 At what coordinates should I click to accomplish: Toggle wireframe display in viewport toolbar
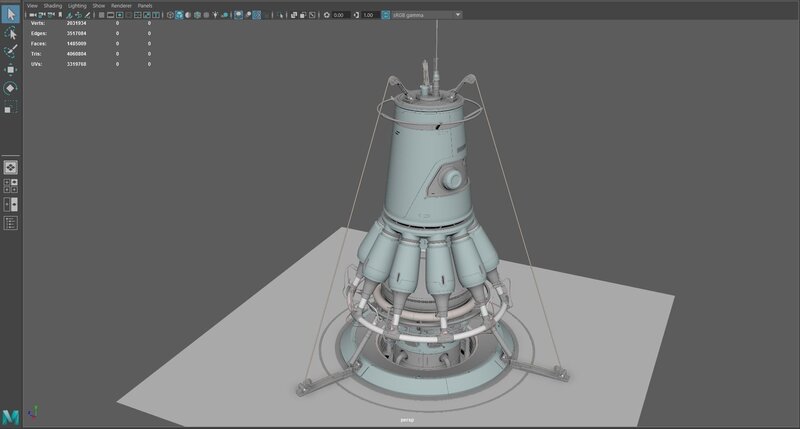coord(169,15)
